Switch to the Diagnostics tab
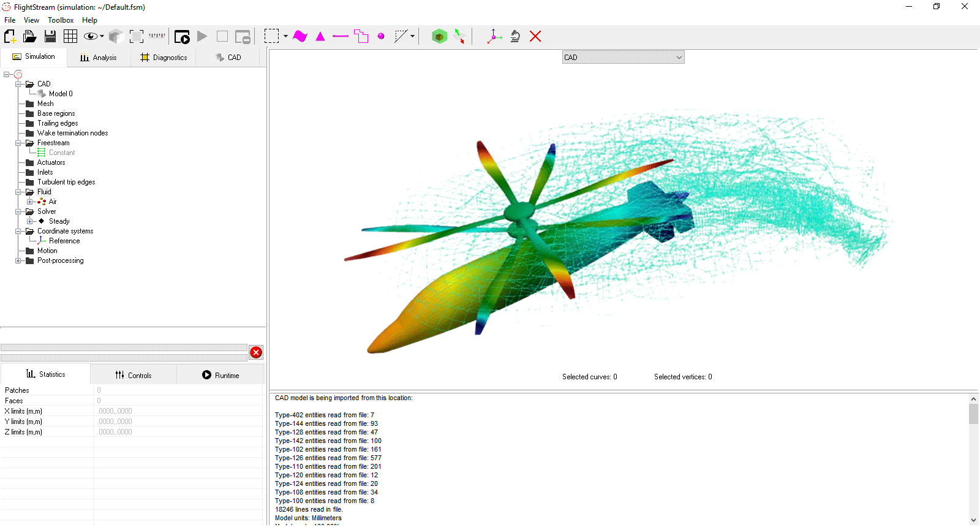 pos(164,58)
